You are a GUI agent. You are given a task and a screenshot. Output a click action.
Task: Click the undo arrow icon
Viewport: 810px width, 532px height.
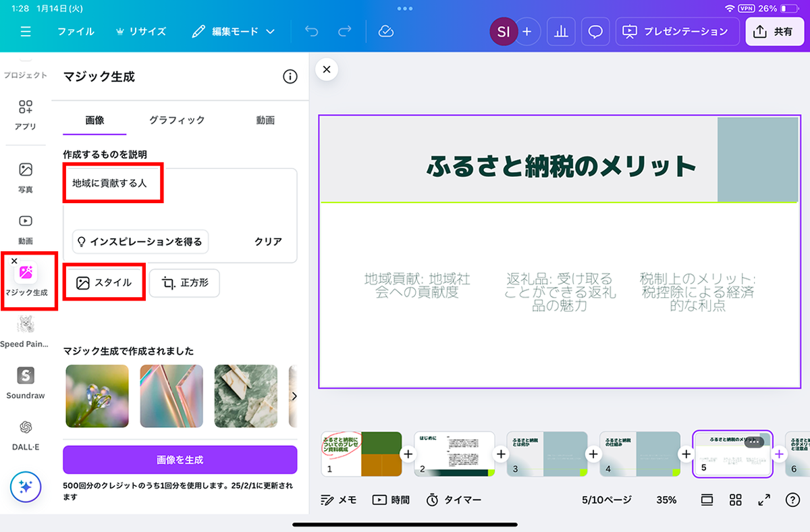(x=311, y=32)
